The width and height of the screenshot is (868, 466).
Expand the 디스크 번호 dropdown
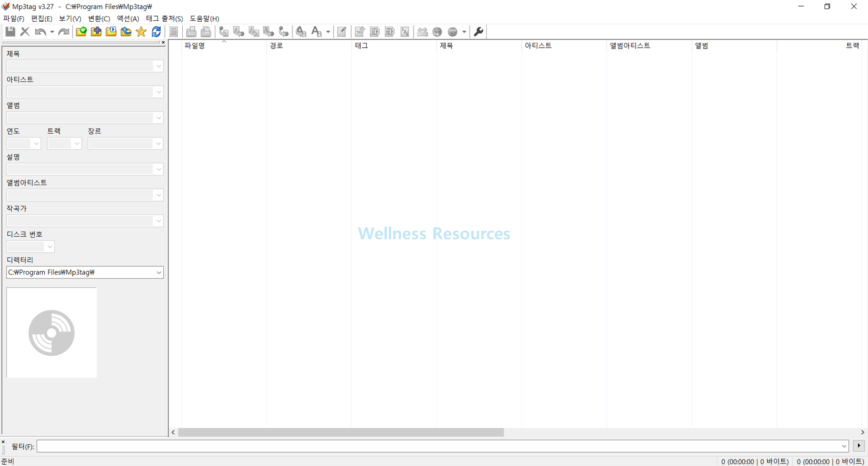tap(49, 247)
